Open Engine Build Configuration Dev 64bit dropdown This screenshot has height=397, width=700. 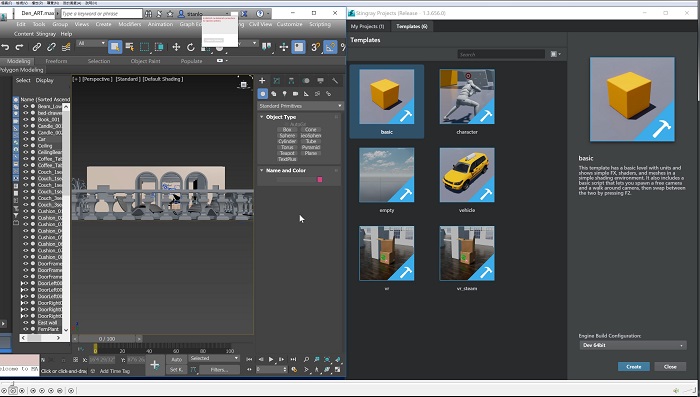[x=632, y=345]
